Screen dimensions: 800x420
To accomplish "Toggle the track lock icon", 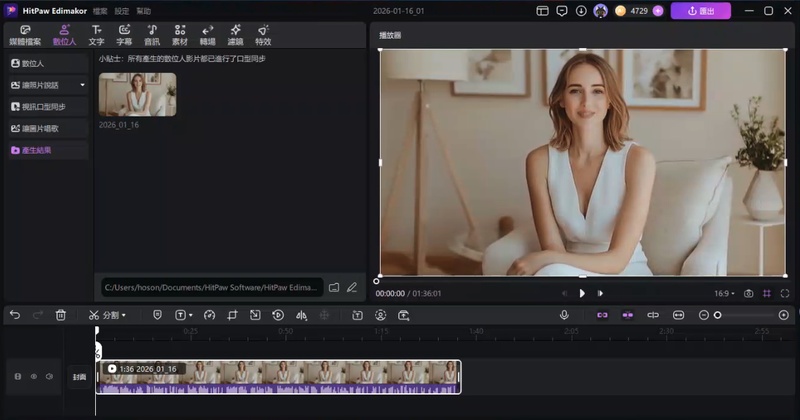I will pyautogui.click(x=18, y=377).
